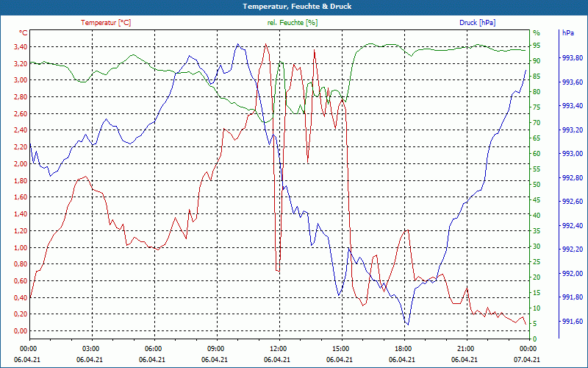
Task: Select the '06:00' time axis label
Action: [x=153, y=348]
